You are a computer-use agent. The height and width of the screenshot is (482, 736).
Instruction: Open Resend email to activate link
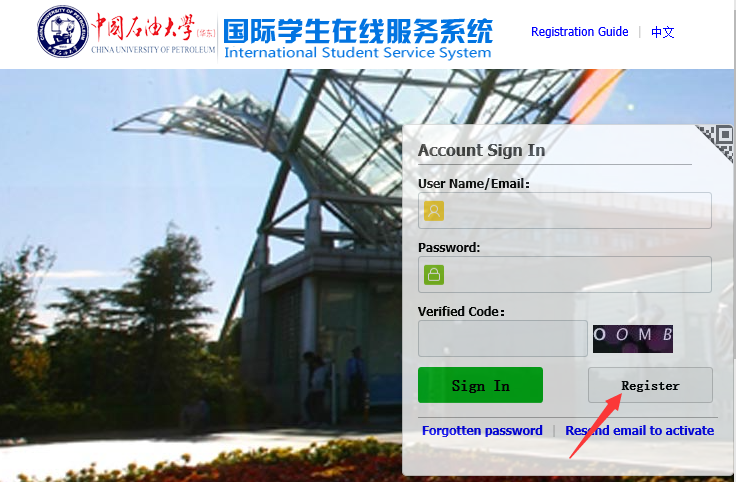pos(639,430)
